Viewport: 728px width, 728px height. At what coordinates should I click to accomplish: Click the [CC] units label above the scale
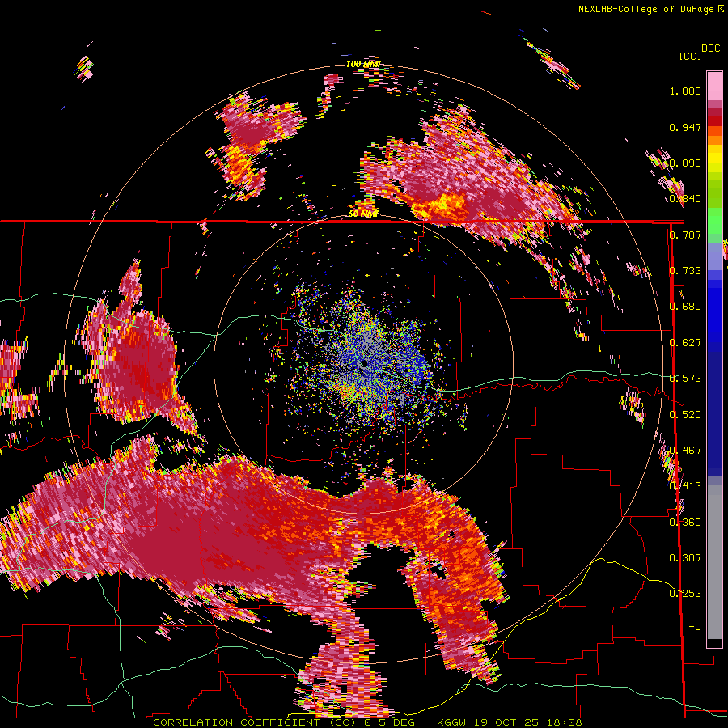691,56
